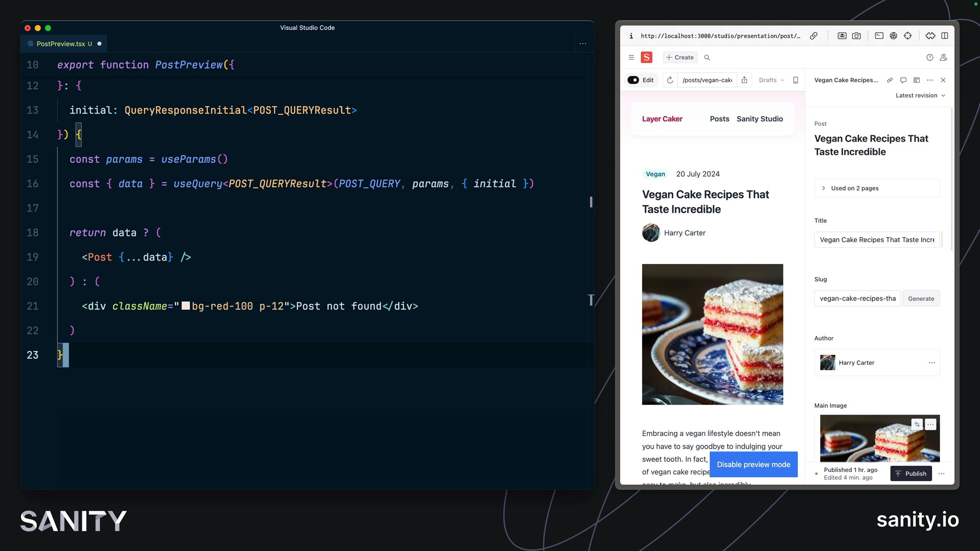Click the Main Image cake thumbnail in the form
The height and width of the screenshot is (551, 980).
pyautogui.click(x=880, y=438)
